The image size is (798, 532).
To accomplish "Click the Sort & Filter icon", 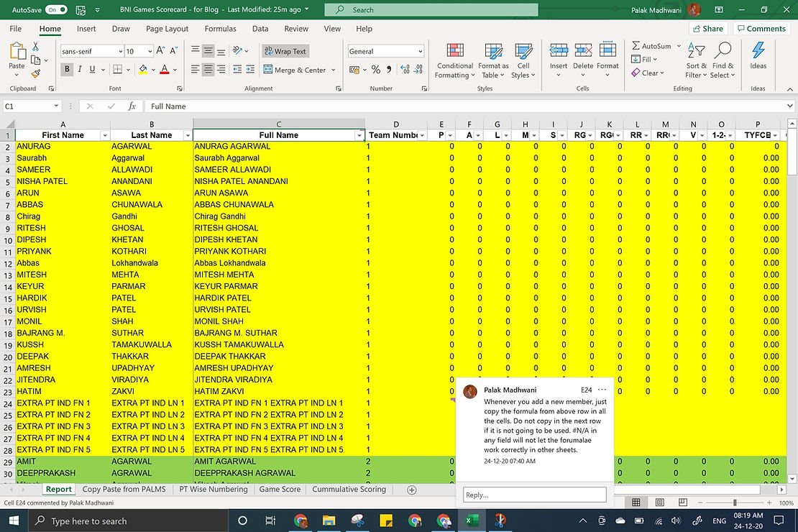I will (696, 51).
